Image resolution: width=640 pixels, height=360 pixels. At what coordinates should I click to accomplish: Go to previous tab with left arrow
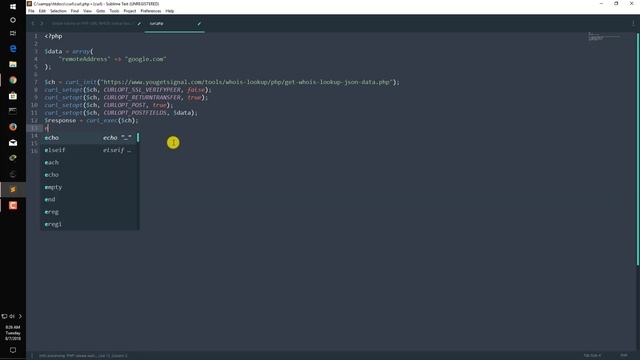coord(33,24)
